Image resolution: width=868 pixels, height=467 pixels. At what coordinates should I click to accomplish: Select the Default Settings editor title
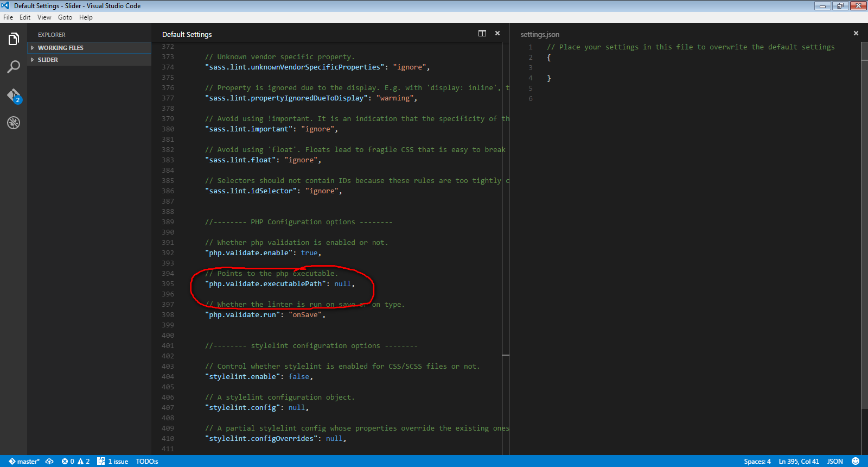click(x=187, y=34)
